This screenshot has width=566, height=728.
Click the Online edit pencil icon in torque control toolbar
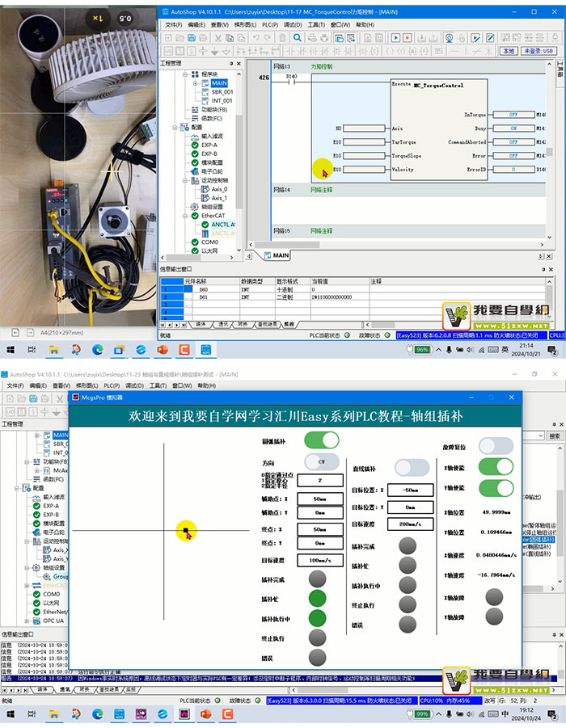pyautogui.click(x=490, y=38)
